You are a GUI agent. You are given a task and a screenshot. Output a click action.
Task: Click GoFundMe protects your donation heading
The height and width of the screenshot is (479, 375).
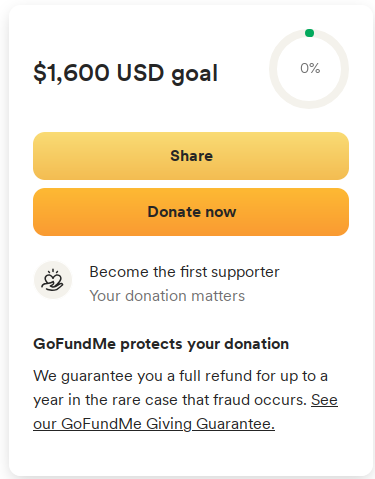(x=161, y=344)
